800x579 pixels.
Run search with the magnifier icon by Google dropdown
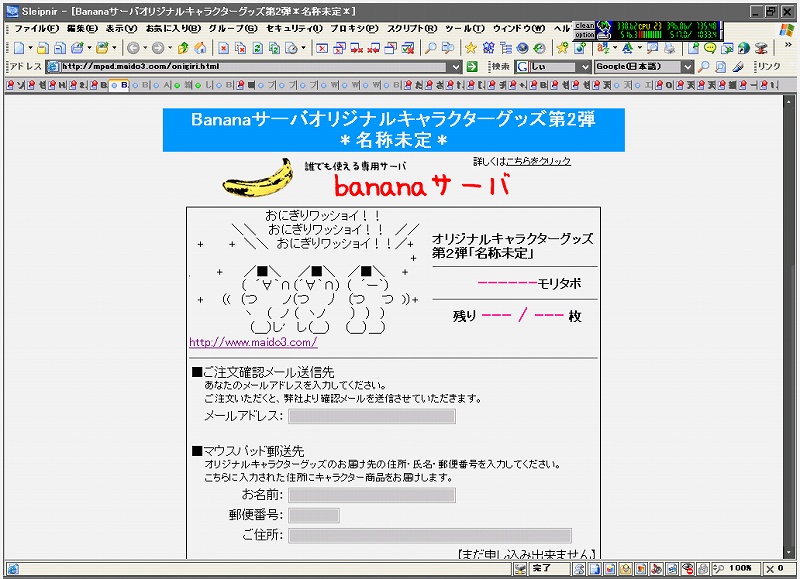(704, 66)
